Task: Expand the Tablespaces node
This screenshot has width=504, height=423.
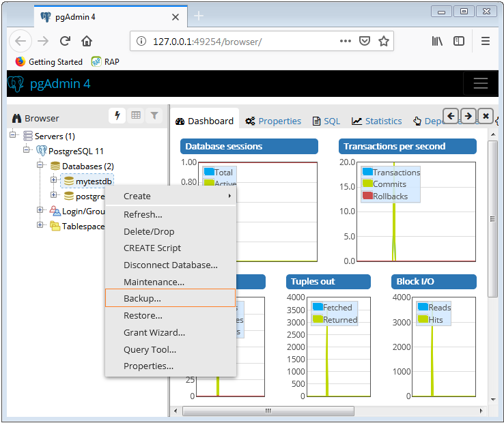Action: coord(40,224)
